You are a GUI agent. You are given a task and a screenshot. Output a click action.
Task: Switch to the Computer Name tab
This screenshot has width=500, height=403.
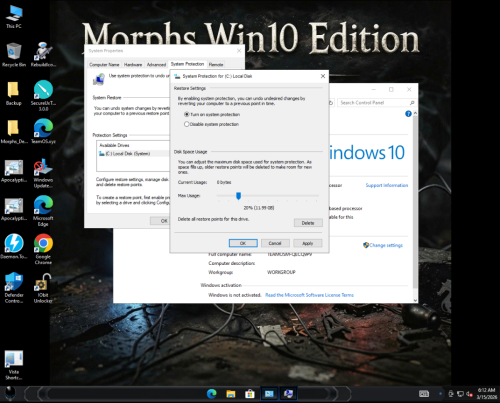[104, 65]
